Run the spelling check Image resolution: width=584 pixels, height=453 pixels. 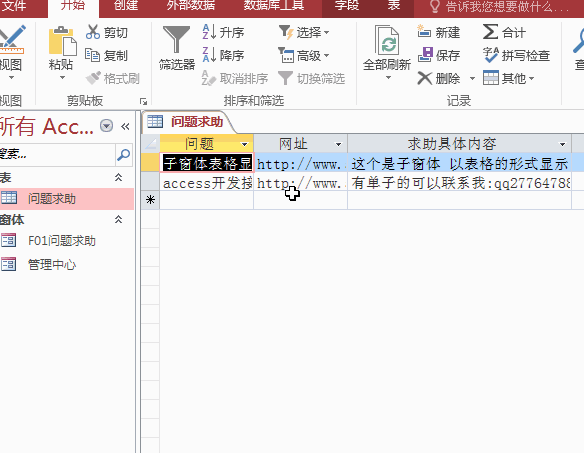point(516,56)
